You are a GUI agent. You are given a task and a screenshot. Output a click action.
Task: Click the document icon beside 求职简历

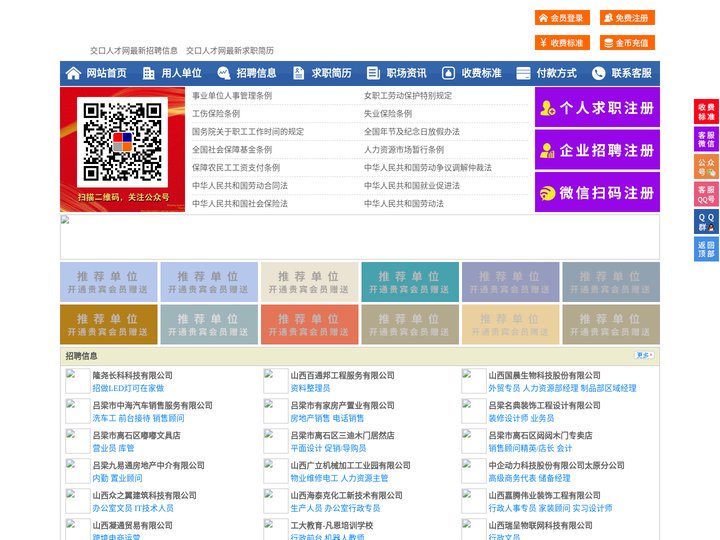point(298,73)
